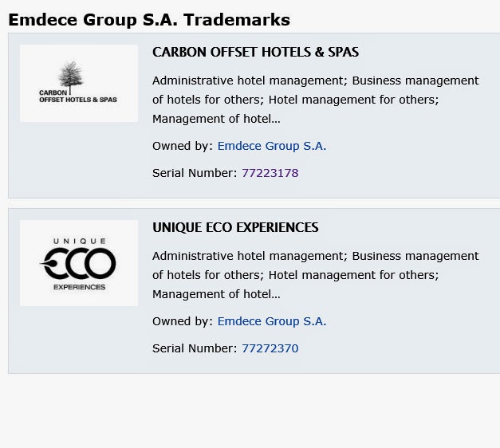
Task: Open the UNIQUE ECO EXPERIENCES title
Action: [x=235, y=227]
